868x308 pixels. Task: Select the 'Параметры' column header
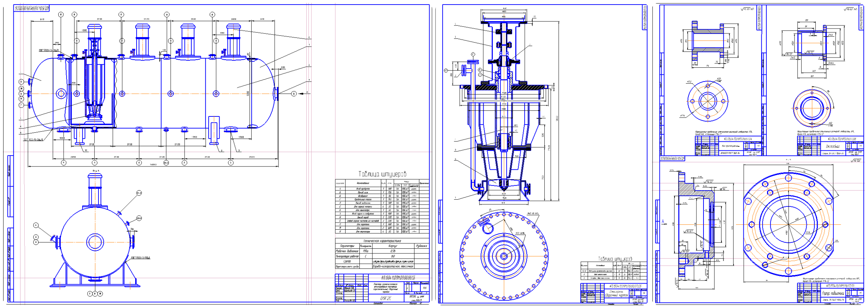(x=347, y=246)
